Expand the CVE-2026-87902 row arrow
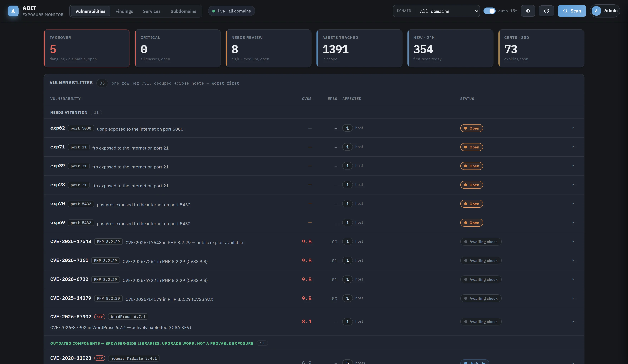The height and width of the screenshot is (364, 628). coord(573,322)
